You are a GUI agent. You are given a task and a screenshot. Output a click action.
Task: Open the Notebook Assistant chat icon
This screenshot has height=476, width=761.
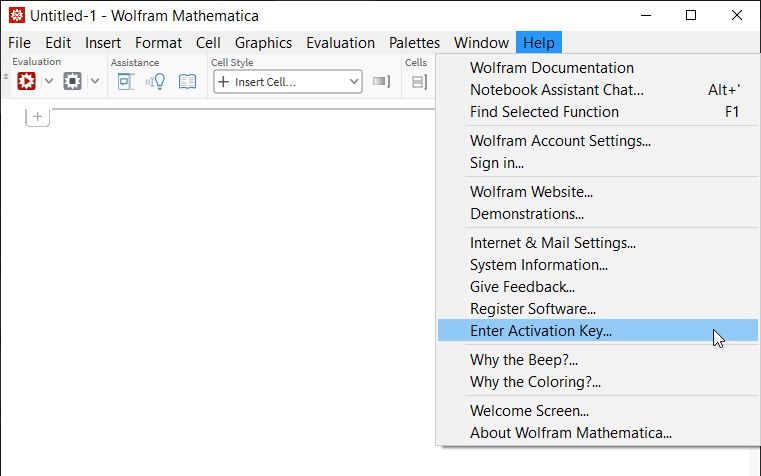coord(126,82)
